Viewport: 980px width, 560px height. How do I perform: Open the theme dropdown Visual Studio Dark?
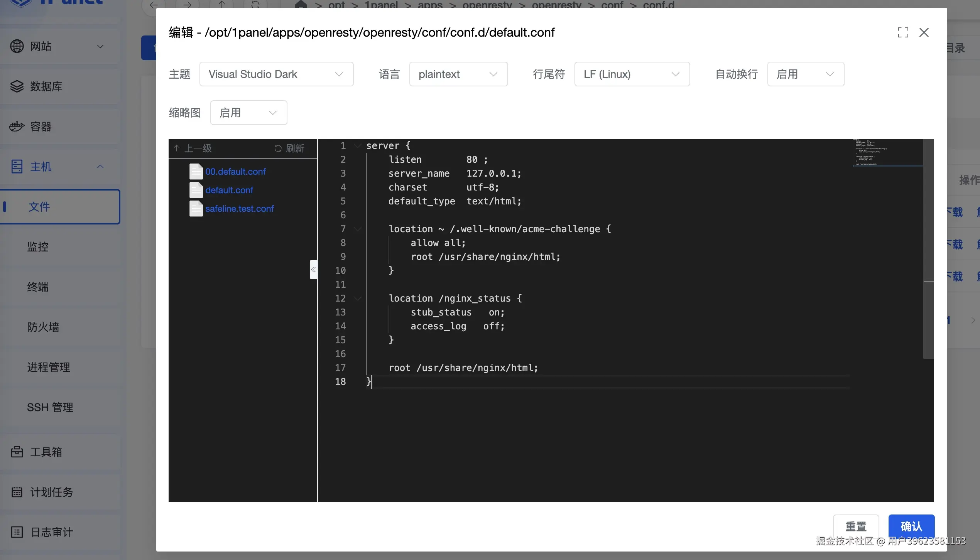tap(276, 74)
